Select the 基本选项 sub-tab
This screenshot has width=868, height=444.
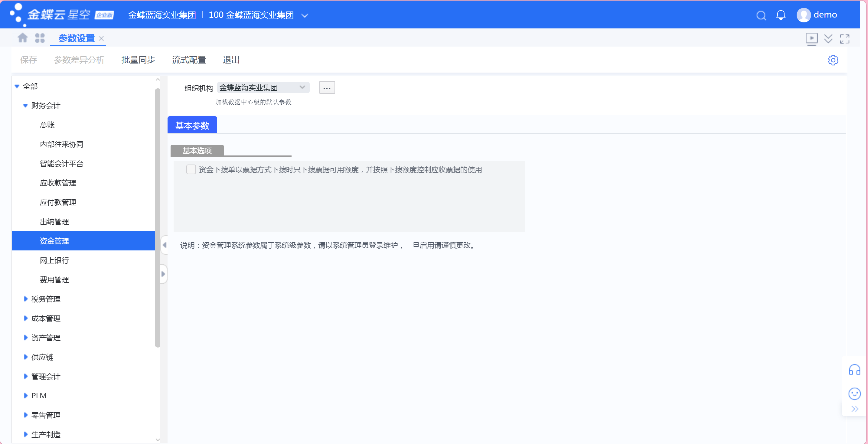coord(197,151)
